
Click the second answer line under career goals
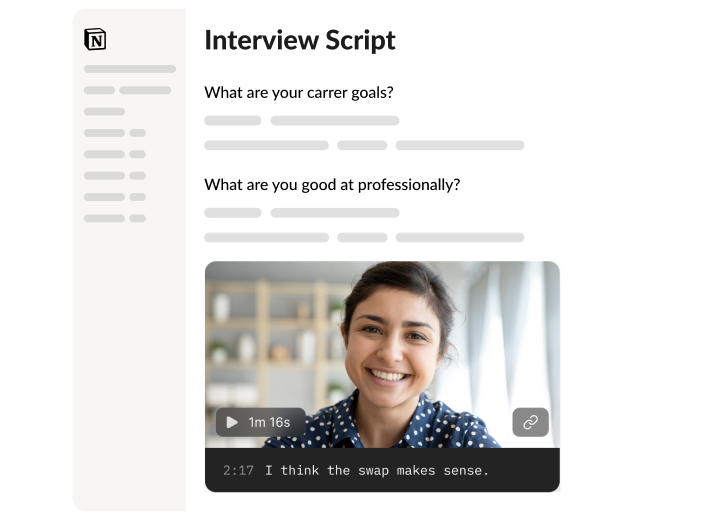(364, 145)
